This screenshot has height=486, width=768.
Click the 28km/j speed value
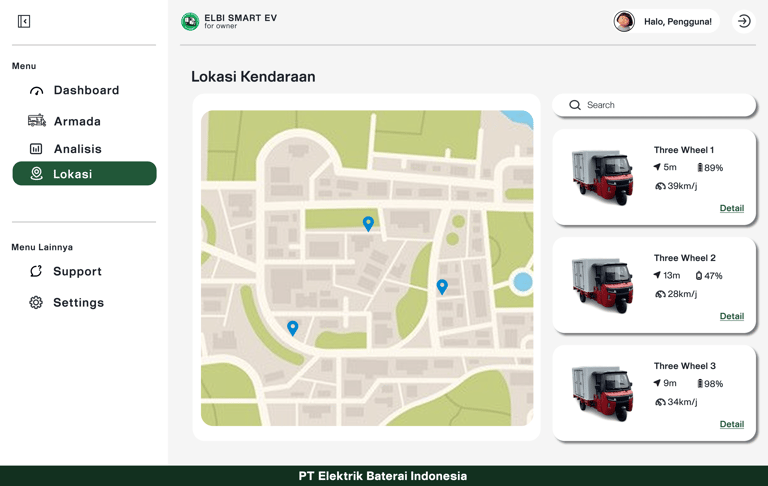682,294
